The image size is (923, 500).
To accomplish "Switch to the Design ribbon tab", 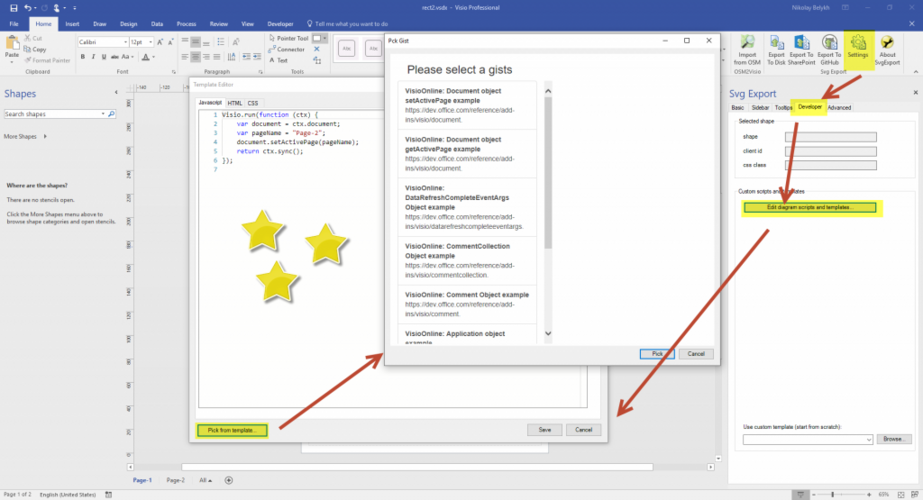I will coord(128,24).
